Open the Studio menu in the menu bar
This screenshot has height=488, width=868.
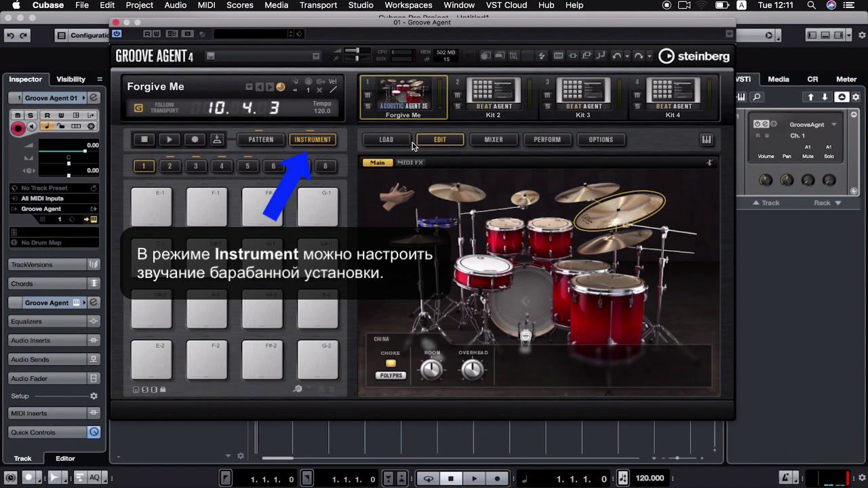(360, 5)
